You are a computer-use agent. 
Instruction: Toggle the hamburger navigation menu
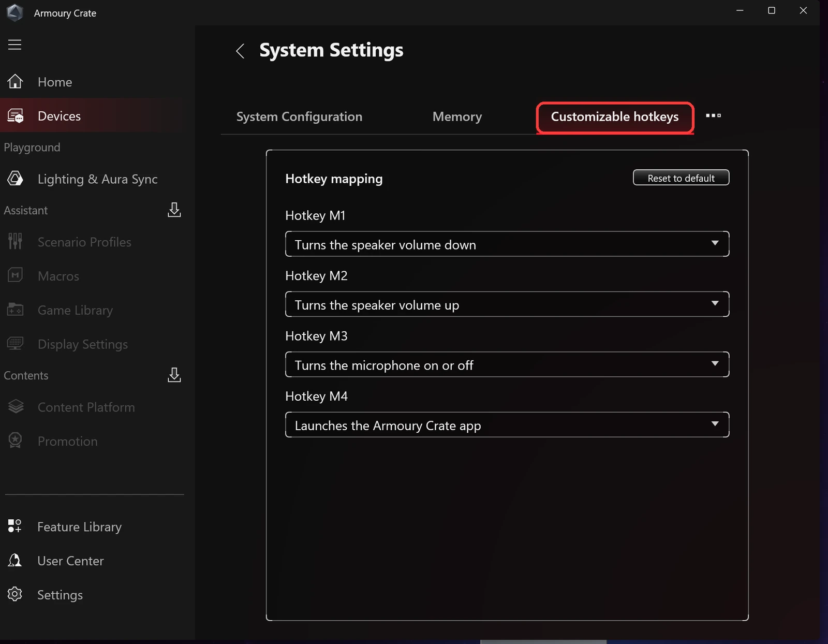coord(14,45)
